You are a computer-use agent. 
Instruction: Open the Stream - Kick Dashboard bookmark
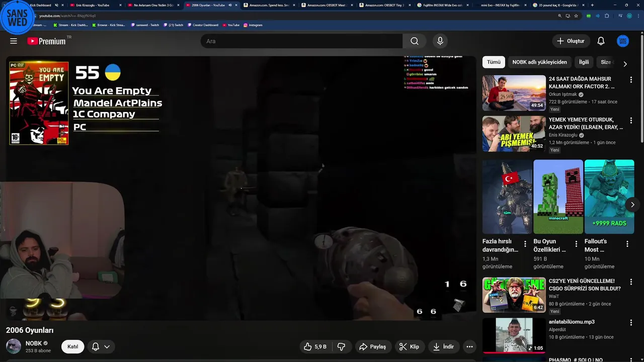click(70, 25)
